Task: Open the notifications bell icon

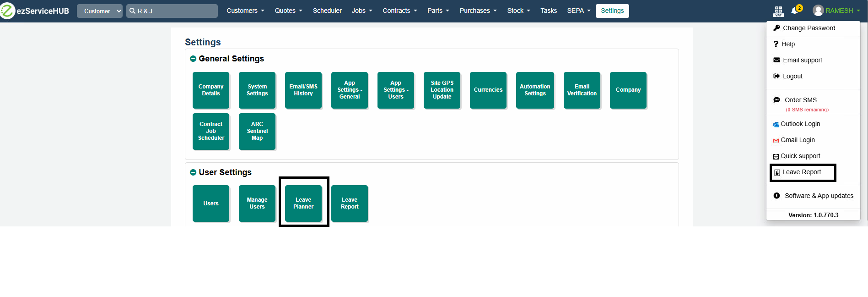Action: [794, 11]
